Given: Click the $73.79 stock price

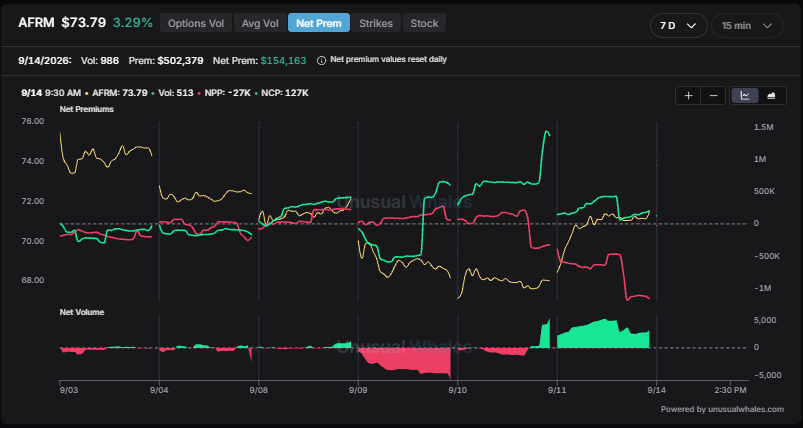Looking at the screenshot, I should 84,23.
